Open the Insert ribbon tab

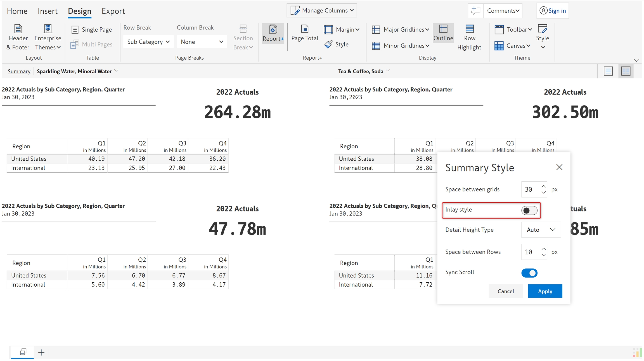pos(48,11)
